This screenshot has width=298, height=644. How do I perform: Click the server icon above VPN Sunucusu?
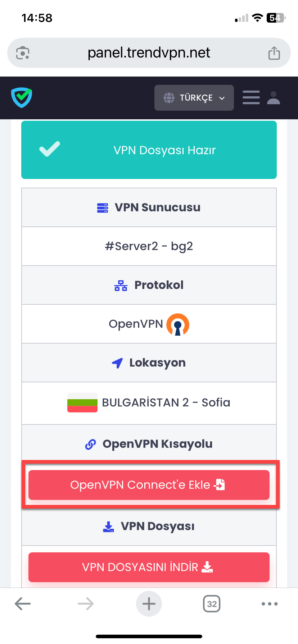102,207
